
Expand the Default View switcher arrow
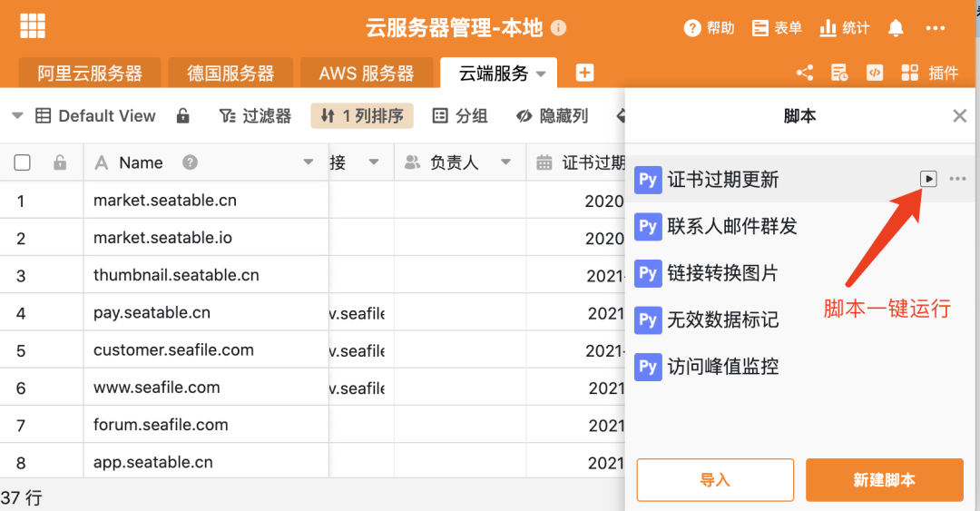(x=17, y=116)
